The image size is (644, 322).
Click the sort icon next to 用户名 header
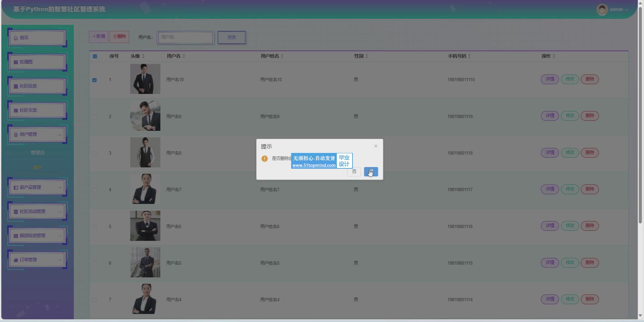[x=184, y=56]
